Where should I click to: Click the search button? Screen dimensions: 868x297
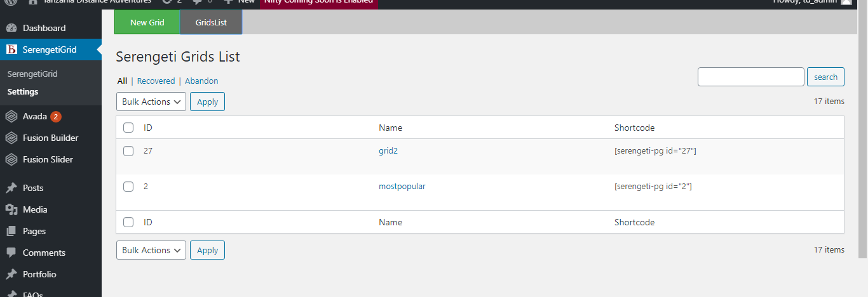(x=825, y=77)
